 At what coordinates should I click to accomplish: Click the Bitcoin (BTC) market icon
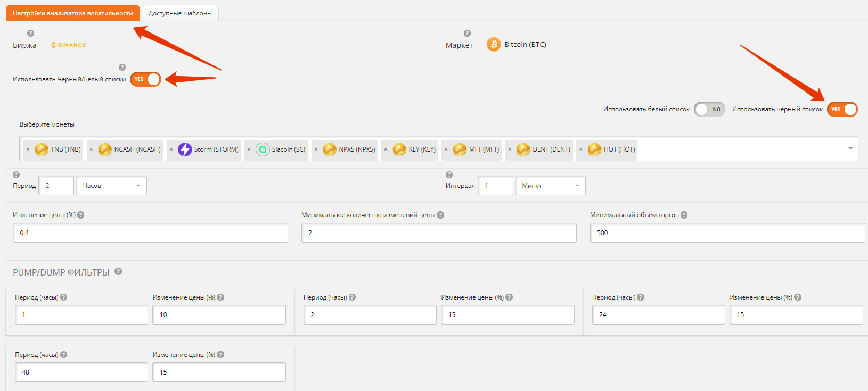coord(493,45)
